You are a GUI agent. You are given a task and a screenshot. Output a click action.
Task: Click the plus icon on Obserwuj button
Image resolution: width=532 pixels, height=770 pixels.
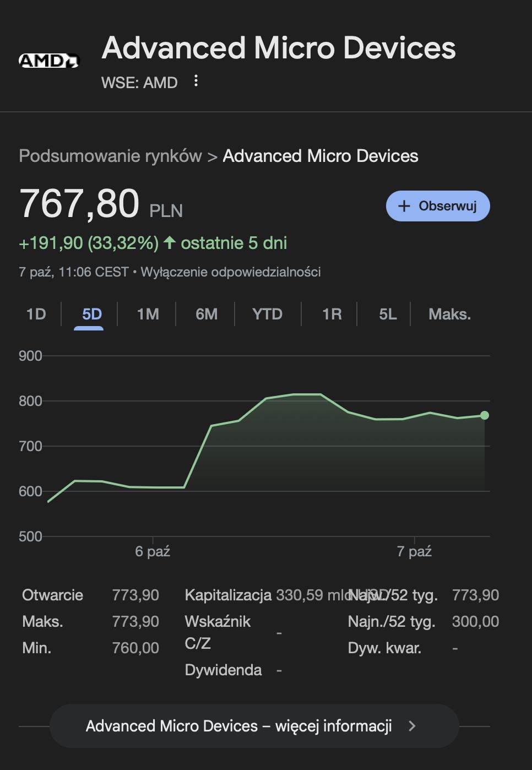[x=405, y=205]
